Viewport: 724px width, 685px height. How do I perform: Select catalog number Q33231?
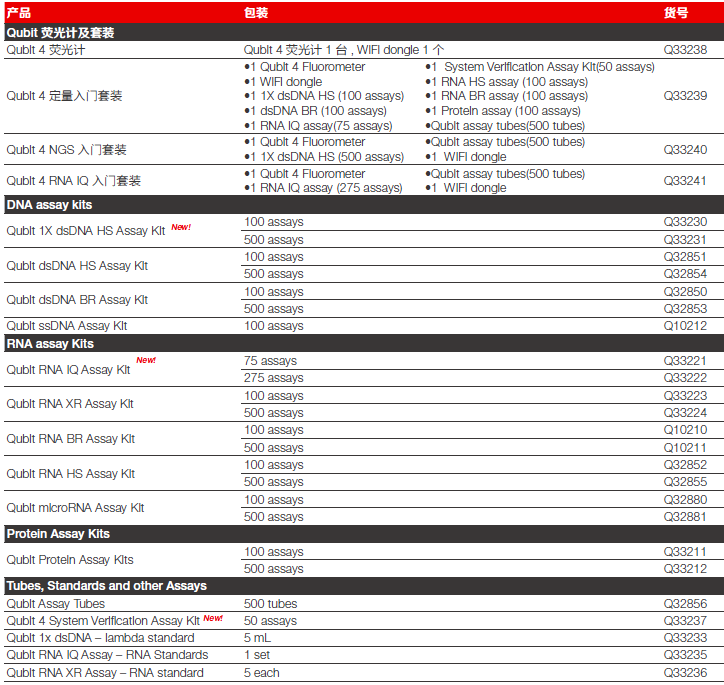coord(685,240)
